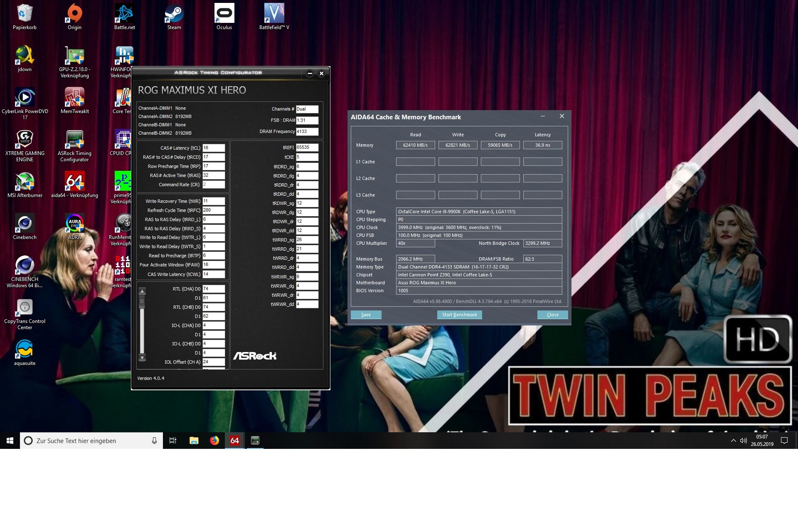Show hidden system tray icons
Screen dimensions: 798x532
point(733,441)
